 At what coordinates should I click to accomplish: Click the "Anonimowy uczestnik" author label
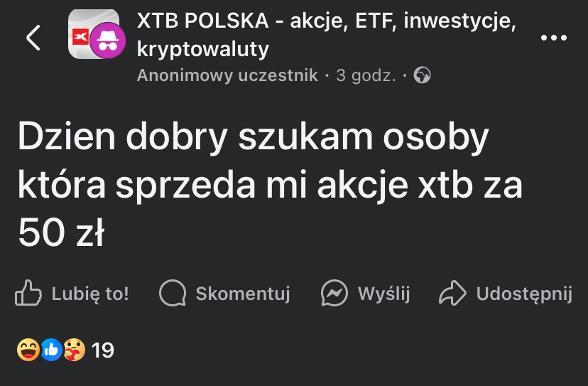227,75
